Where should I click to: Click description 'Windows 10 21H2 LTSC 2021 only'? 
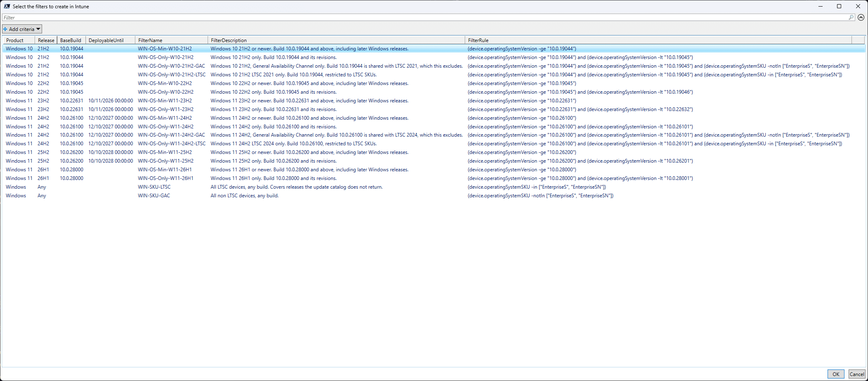click(293, 75)
